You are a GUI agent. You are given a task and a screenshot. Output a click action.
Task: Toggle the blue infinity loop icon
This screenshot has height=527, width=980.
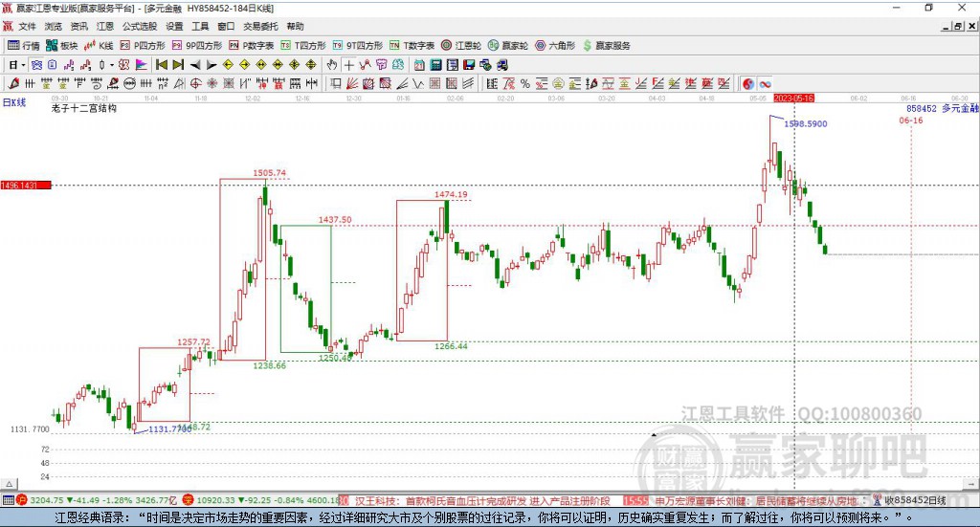tap(765, 83)
